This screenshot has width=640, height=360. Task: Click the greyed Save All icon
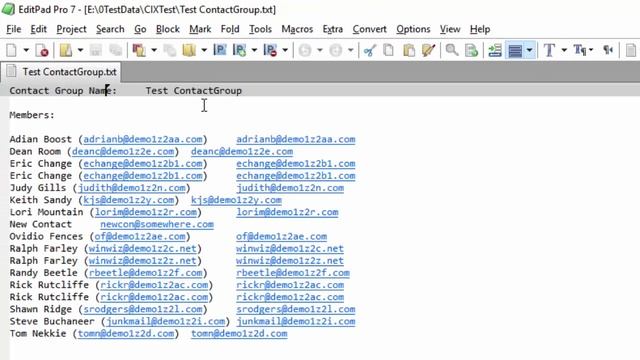pyautogui.click(x=116, y=51)
